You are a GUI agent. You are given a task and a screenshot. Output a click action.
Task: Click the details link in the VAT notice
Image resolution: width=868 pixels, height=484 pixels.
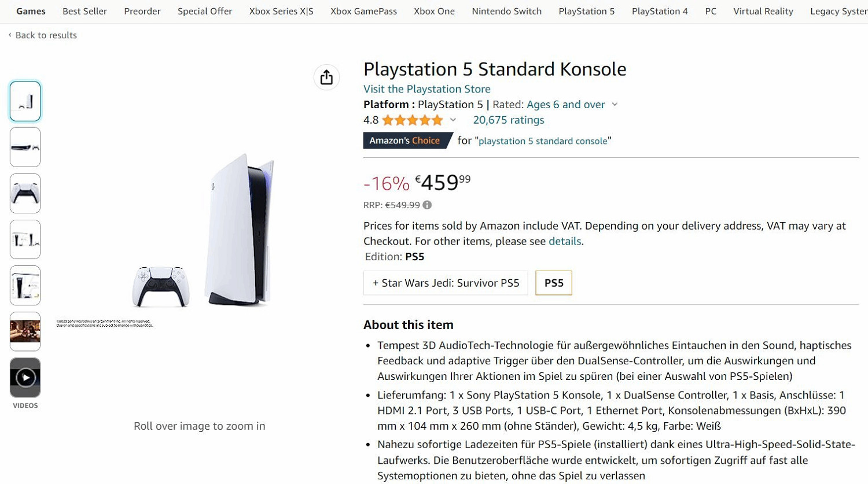click(x=565, y=241)
